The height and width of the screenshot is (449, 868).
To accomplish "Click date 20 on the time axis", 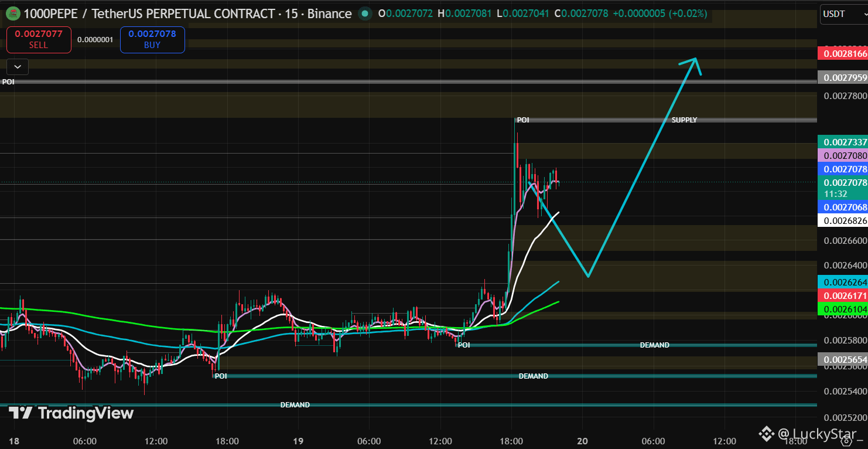I will (x=582, y=441).
